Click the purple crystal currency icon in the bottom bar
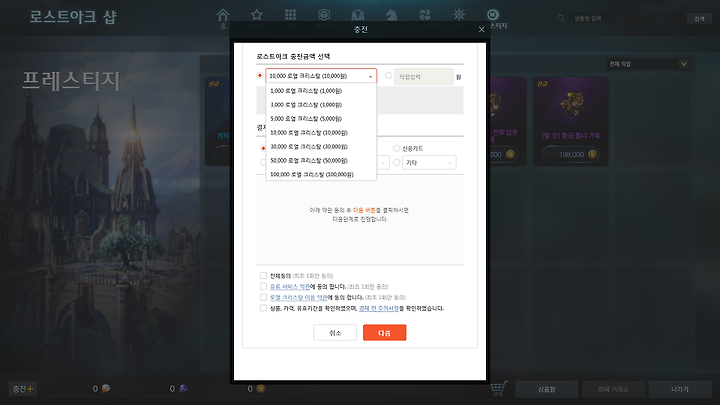The height and width of the screenshot is (405, 720). (183, 388)
